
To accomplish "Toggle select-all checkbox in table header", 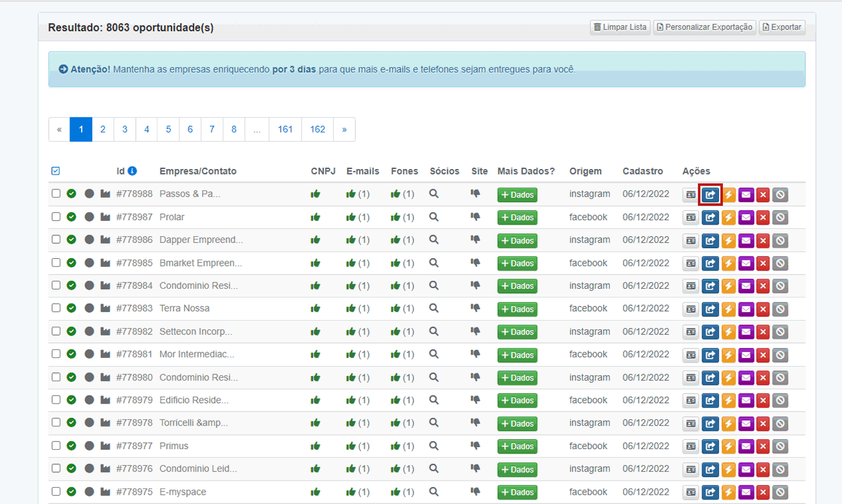I will [x=56, y=171].
